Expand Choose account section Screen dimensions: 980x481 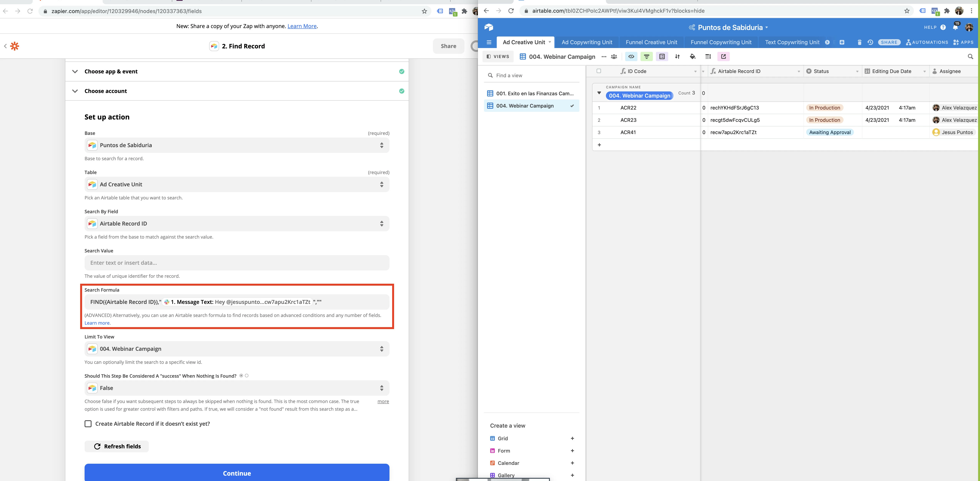point(237,91)
